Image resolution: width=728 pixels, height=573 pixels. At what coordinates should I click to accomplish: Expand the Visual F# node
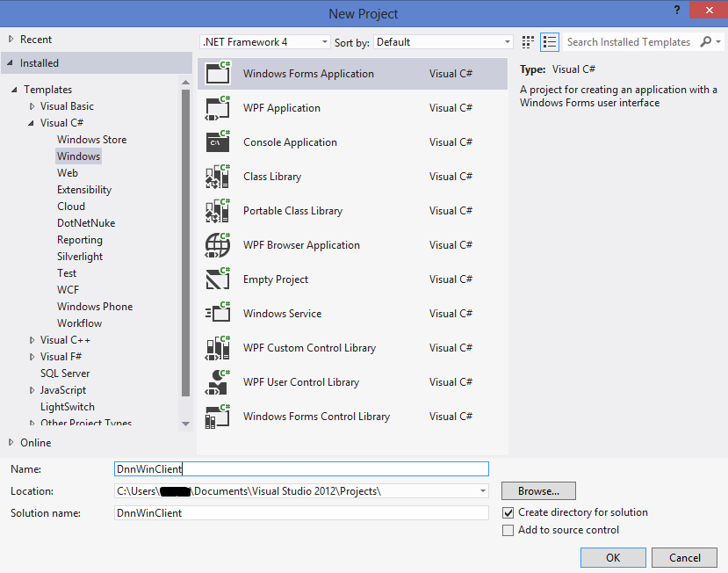tap(32, 357)
